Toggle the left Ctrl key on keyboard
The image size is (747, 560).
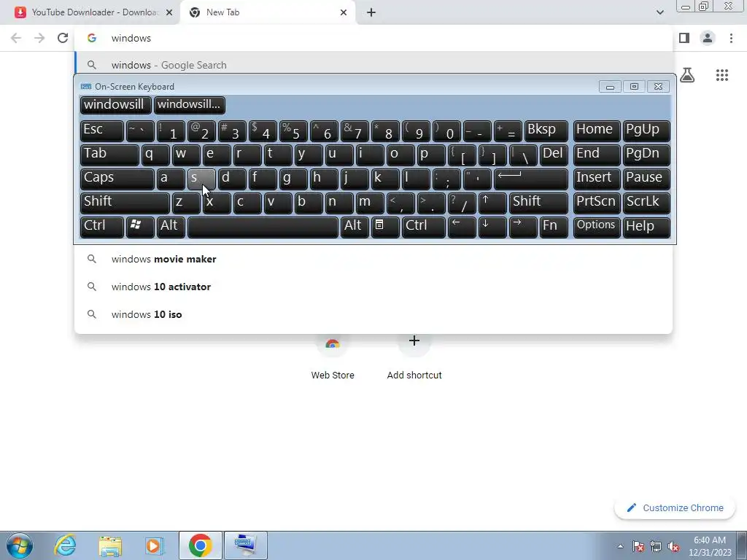(102, 227)
